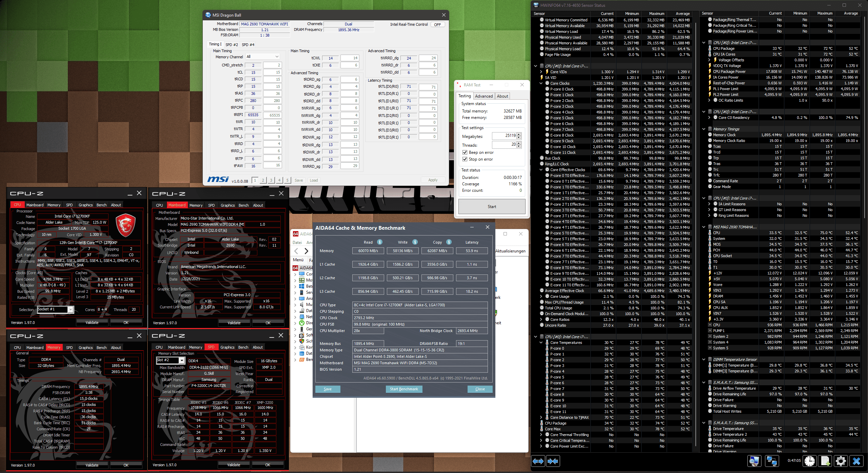Click info icon next to Write column
The width and height of the screenshot is (868, 473).
(x=415, y=242)
